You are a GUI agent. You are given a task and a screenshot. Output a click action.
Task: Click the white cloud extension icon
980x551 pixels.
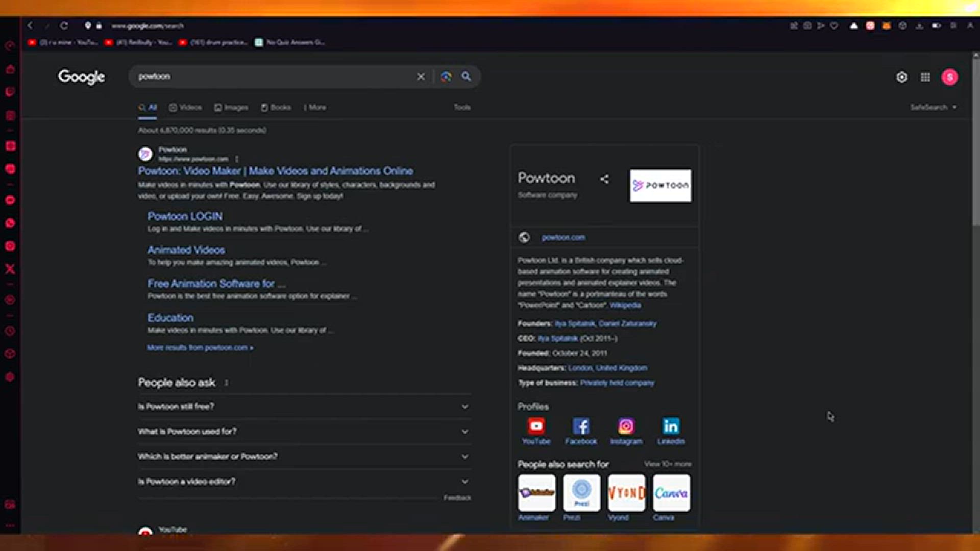(x=853, y=26)
